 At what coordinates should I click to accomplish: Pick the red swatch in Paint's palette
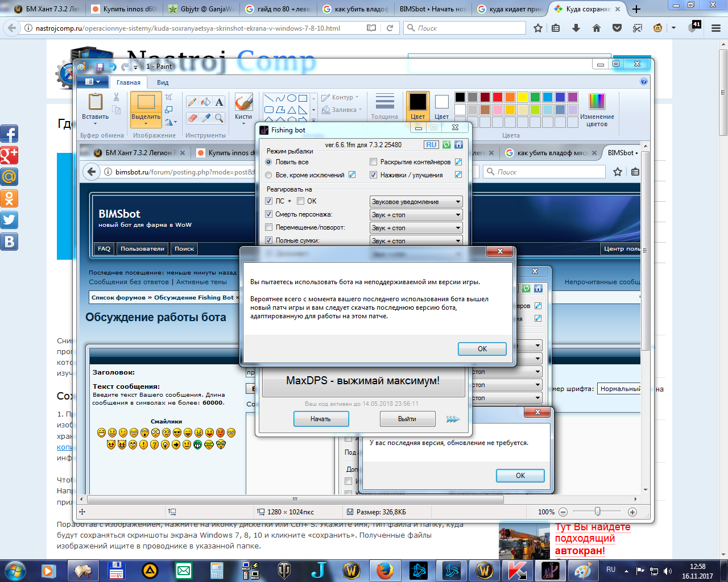[x=498, y=97]
